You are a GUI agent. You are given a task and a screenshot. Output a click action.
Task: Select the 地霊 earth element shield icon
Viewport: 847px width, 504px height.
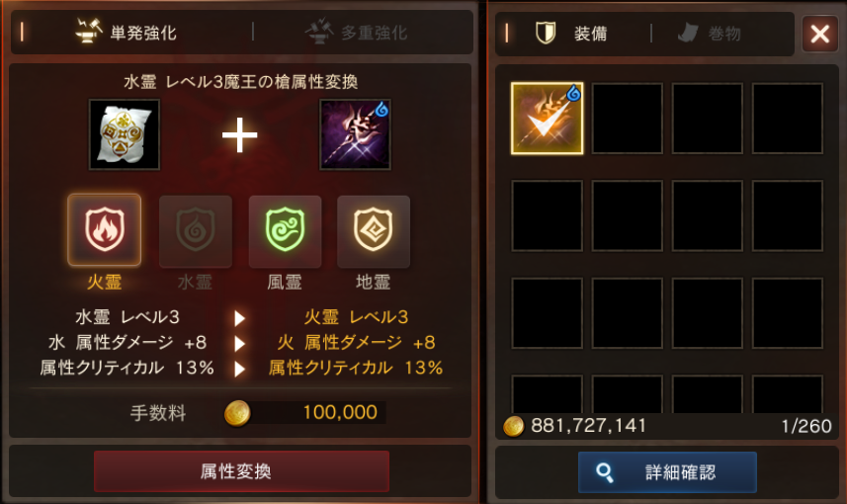pyautogui.click(x=374, y=231)
